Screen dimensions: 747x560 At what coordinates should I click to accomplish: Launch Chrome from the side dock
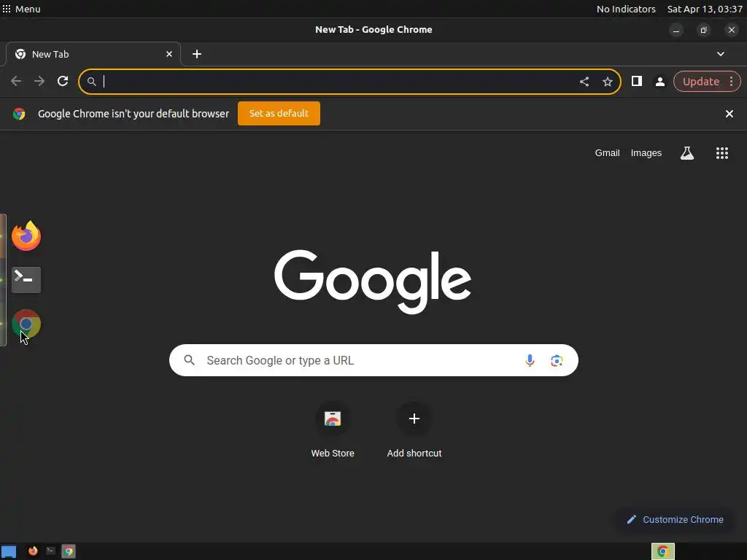(x=26, y=324)
